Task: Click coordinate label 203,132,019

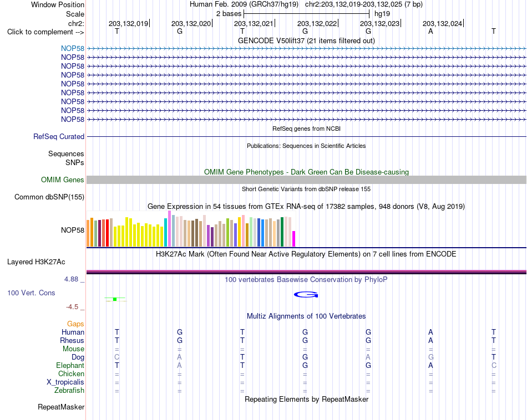Action: pos(128,23)
